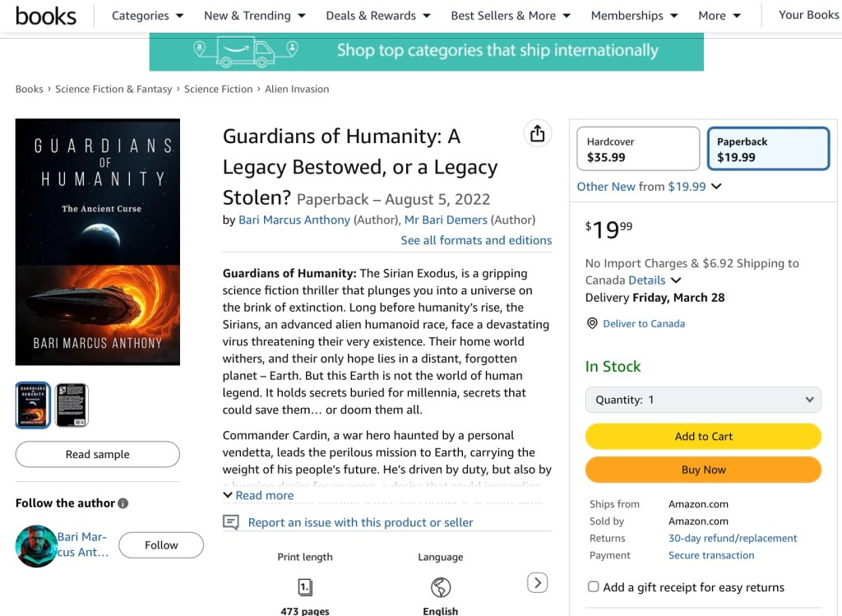Open See all formats and editions
This screenshot has height=616, width=842.
pos(476,240)
